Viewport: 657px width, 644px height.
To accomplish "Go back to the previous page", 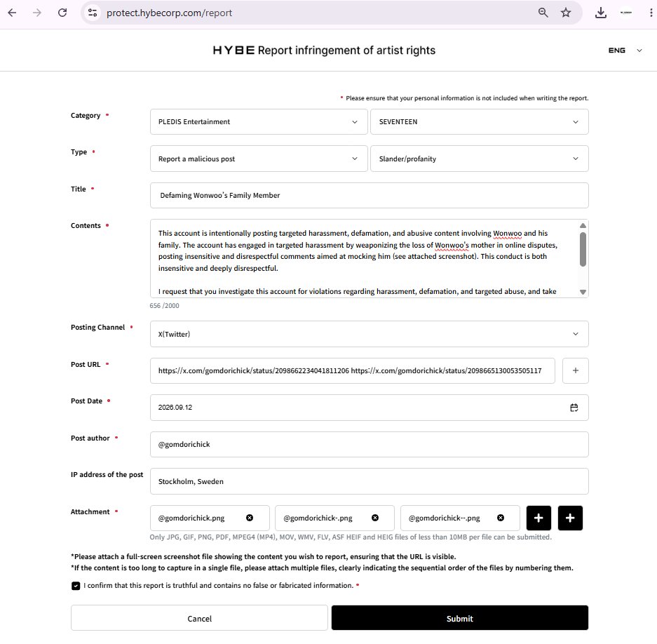I will 12,13.
